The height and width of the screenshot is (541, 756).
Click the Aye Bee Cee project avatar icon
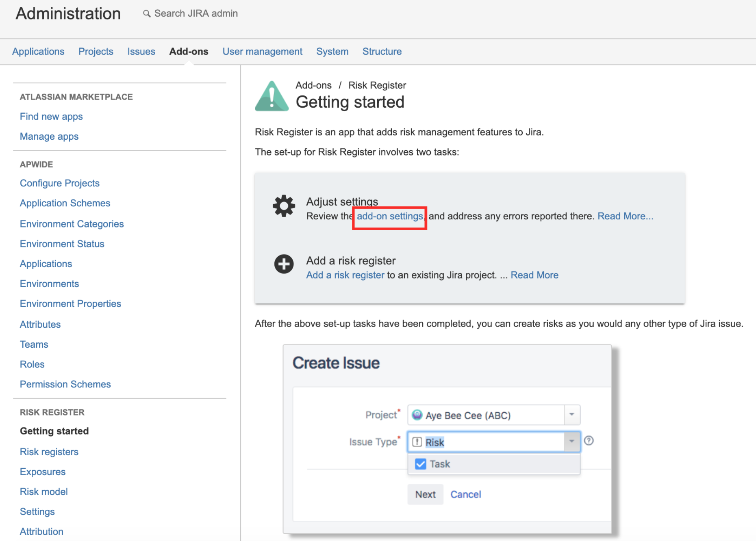(417, 415)
